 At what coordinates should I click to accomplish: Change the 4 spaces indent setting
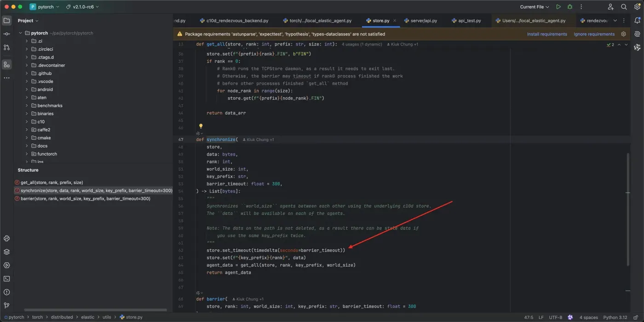[588, 317]
